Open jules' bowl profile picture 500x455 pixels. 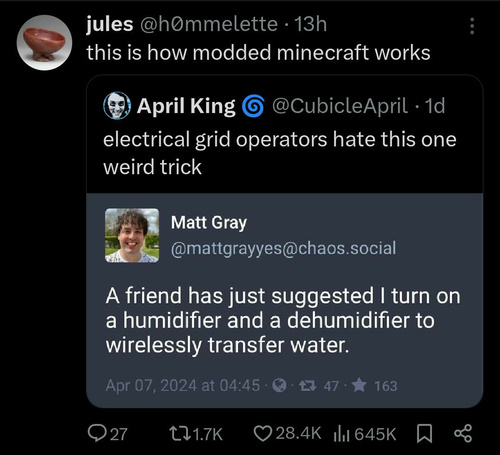(44, 43)
